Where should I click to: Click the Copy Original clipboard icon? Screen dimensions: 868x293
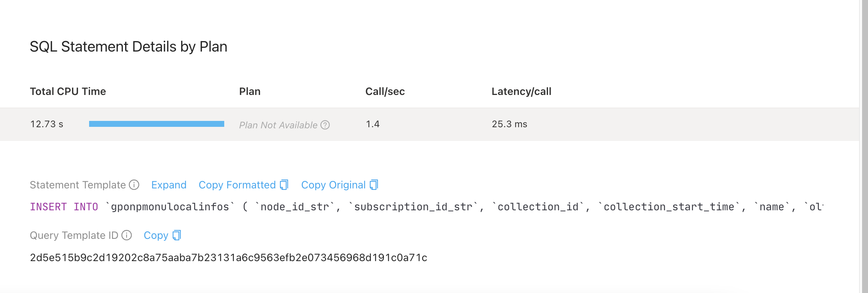pos(374,185)
